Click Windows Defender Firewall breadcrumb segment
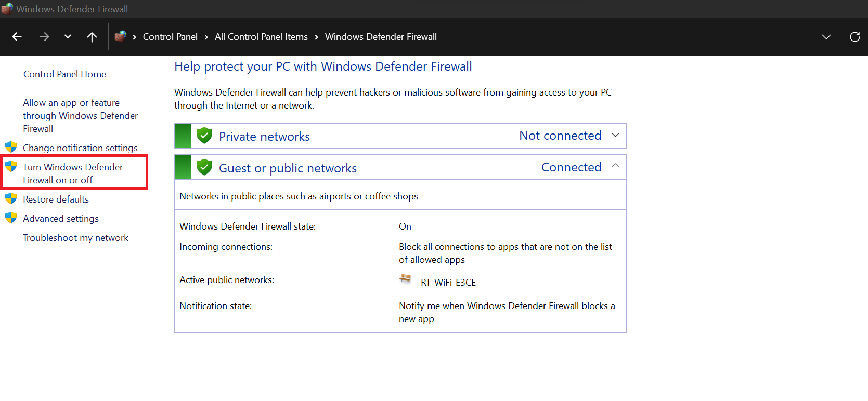The width and height of the screenshot is (868, 401). pos(381,37)
